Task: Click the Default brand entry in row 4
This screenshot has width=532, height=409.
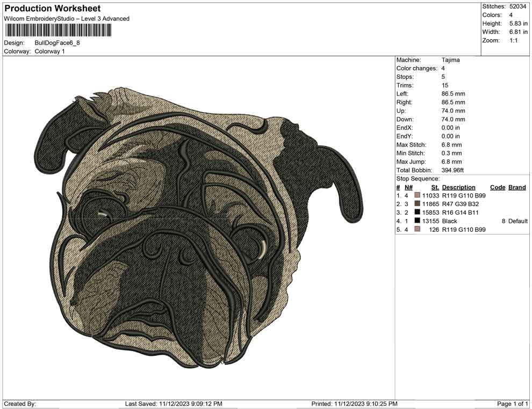Action: point(517,221)
